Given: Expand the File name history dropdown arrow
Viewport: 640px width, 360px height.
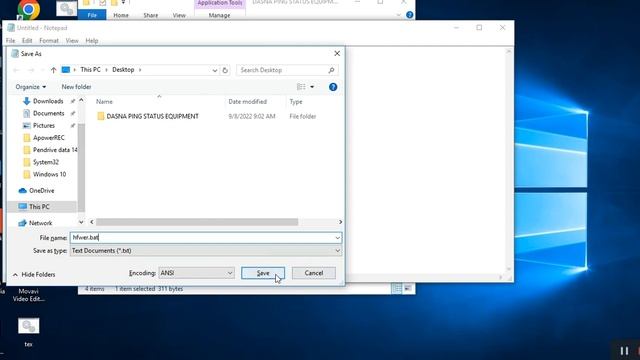Looking at the screenshot, I should [338, 238].
